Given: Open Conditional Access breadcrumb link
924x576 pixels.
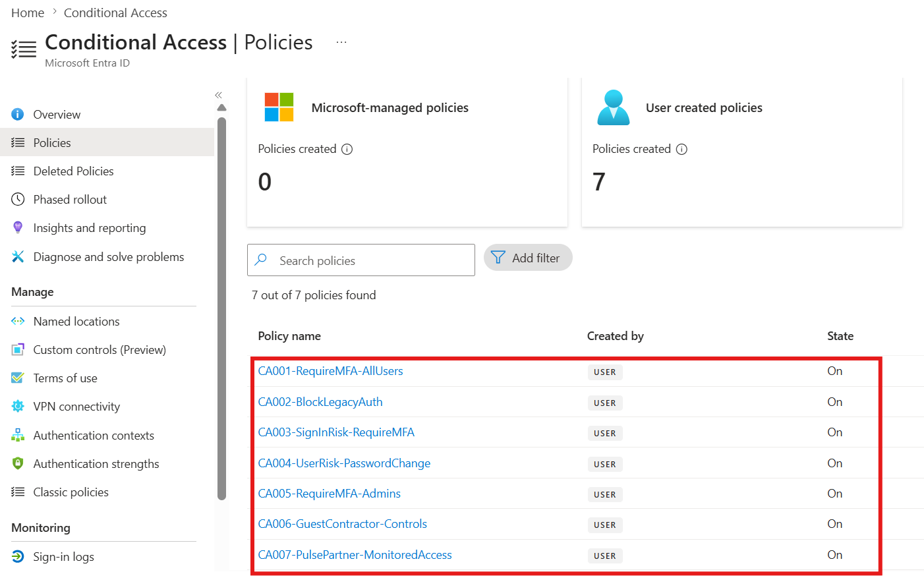Looking at the screenshot, I should pos(115,13).
